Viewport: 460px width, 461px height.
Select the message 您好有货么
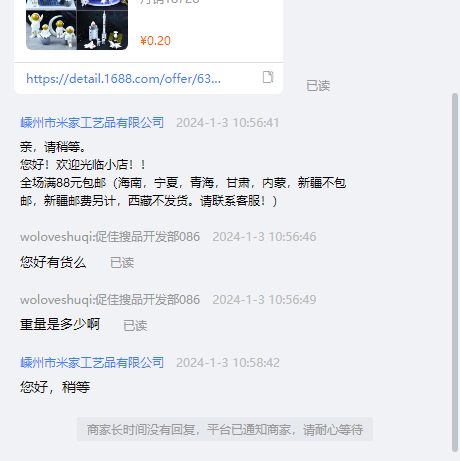tap(53, 262)
